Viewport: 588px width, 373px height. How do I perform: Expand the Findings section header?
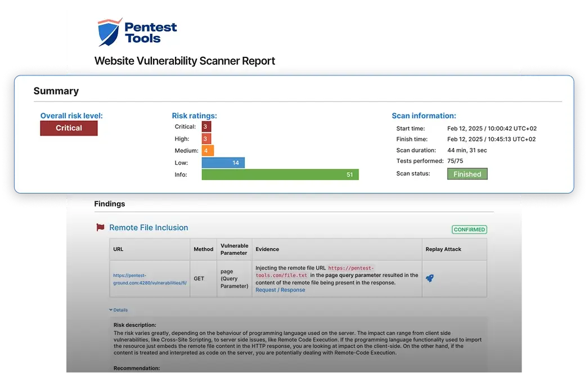click(x=109, y=204)
